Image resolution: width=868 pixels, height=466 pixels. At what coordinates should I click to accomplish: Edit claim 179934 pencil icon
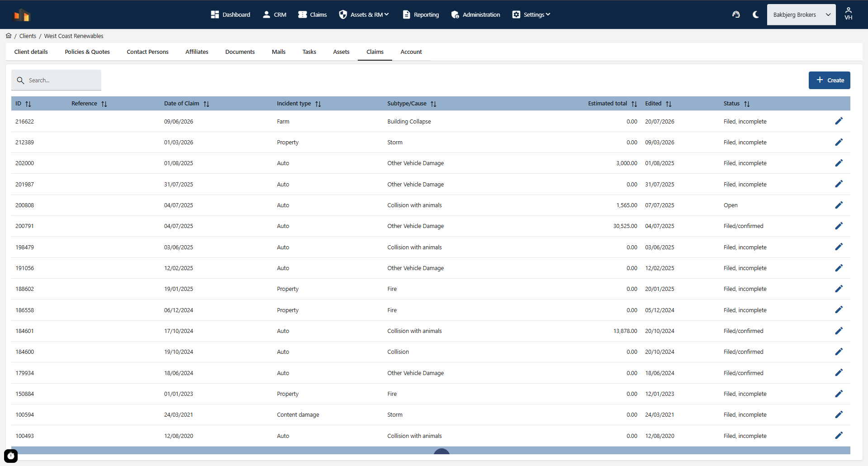(839, 372)
